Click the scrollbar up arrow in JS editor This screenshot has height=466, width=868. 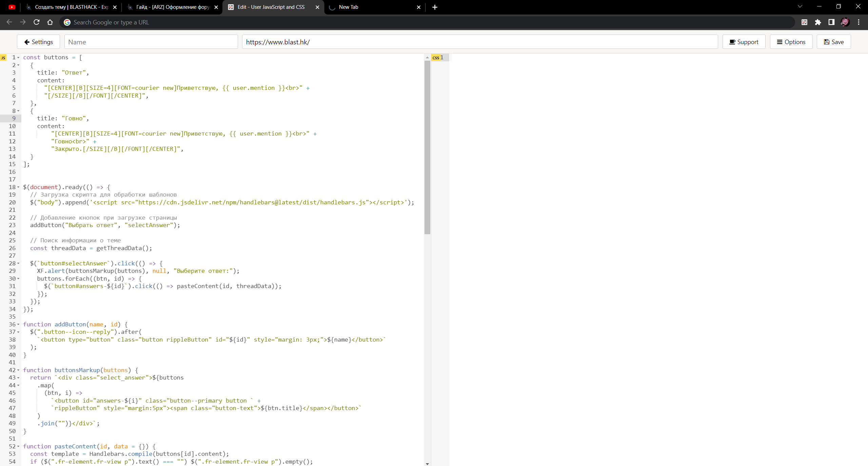(427, 58)
